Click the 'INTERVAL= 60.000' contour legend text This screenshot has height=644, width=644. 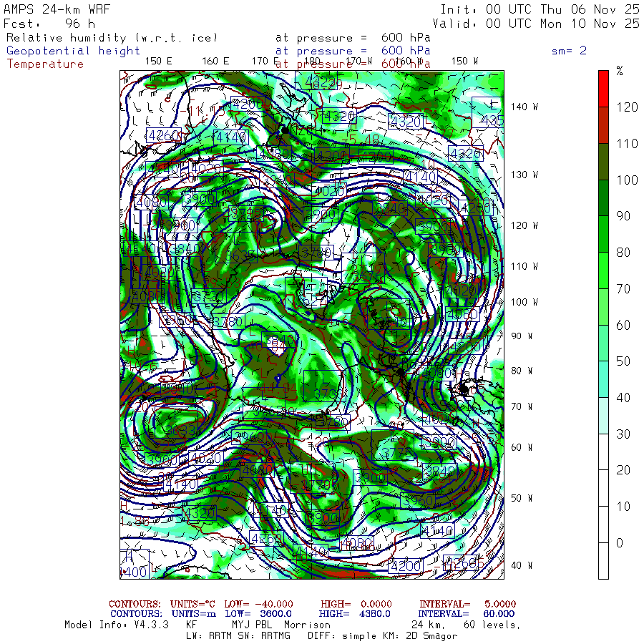467,614
